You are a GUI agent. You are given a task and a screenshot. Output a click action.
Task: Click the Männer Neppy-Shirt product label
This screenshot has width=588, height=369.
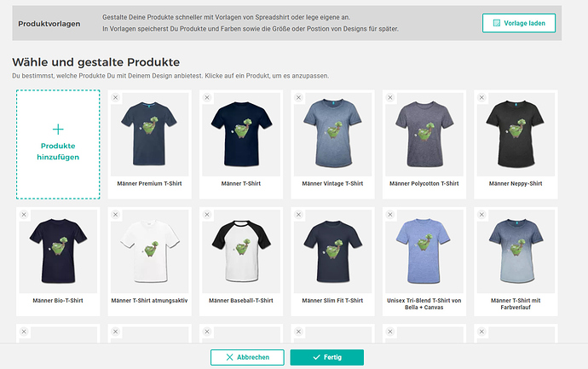click(516, 183)
